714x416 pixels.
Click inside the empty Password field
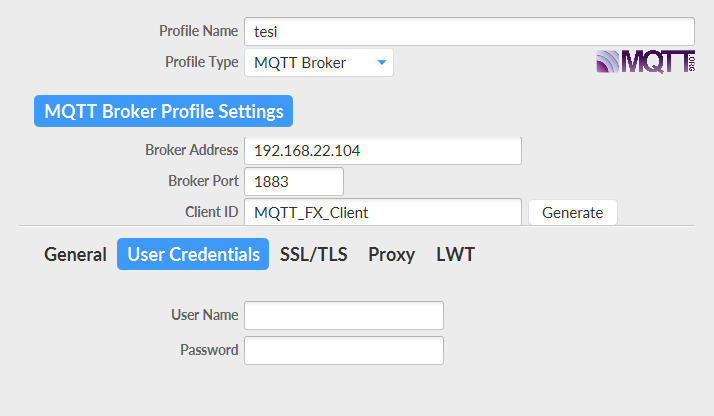click(x=344, y=350)
